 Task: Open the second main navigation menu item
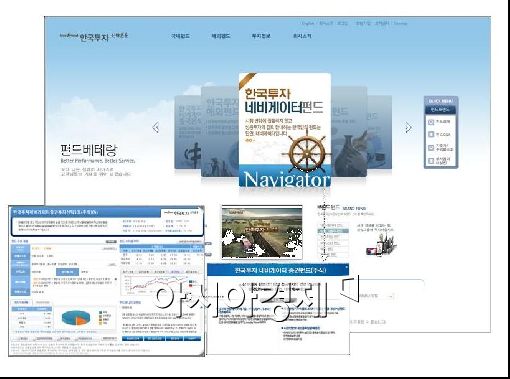coord(221,36)
